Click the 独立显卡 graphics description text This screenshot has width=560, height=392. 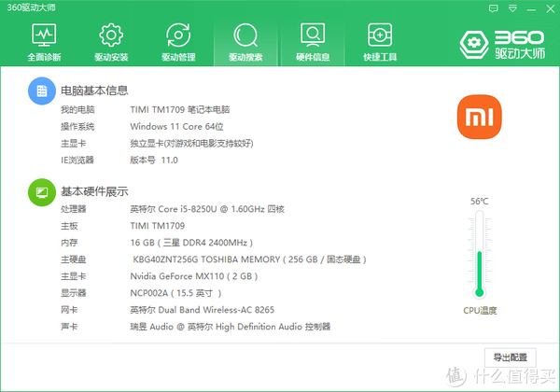coord(191,144)
